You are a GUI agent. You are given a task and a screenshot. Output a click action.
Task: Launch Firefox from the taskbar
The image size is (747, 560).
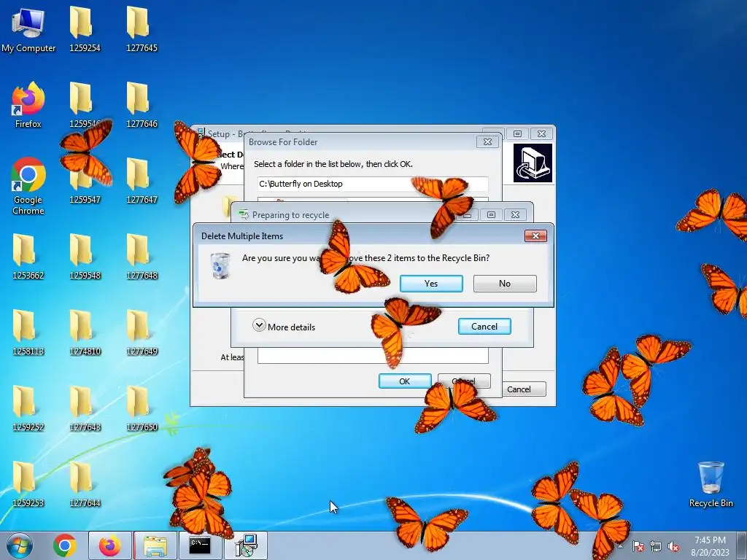pyautogui.click(x=109, y=545)
